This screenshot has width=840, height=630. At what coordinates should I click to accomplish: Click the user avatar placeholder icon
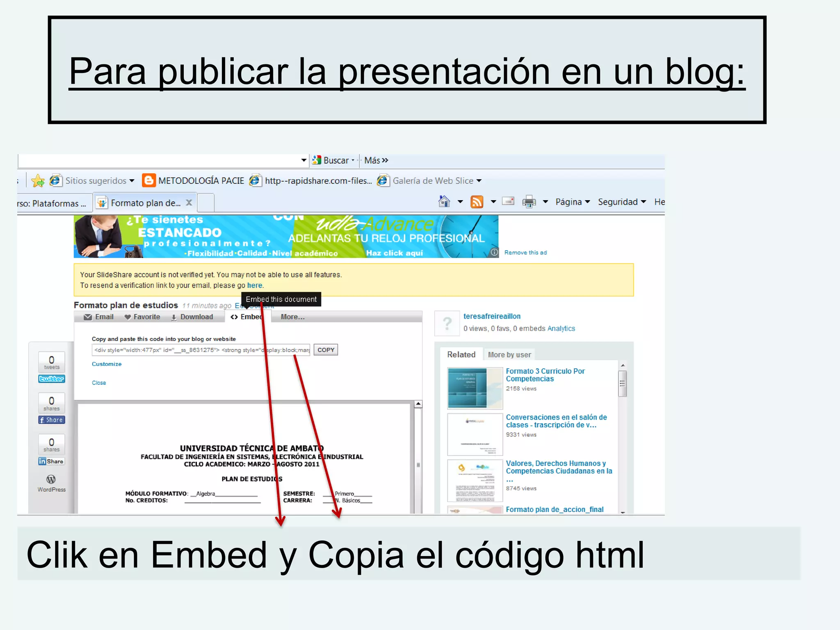point(447,324)
